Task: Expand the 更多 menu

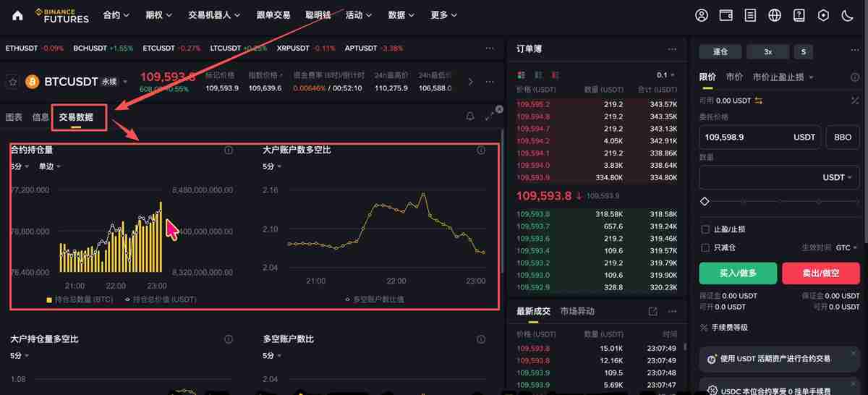Action: tap(444, 15)
